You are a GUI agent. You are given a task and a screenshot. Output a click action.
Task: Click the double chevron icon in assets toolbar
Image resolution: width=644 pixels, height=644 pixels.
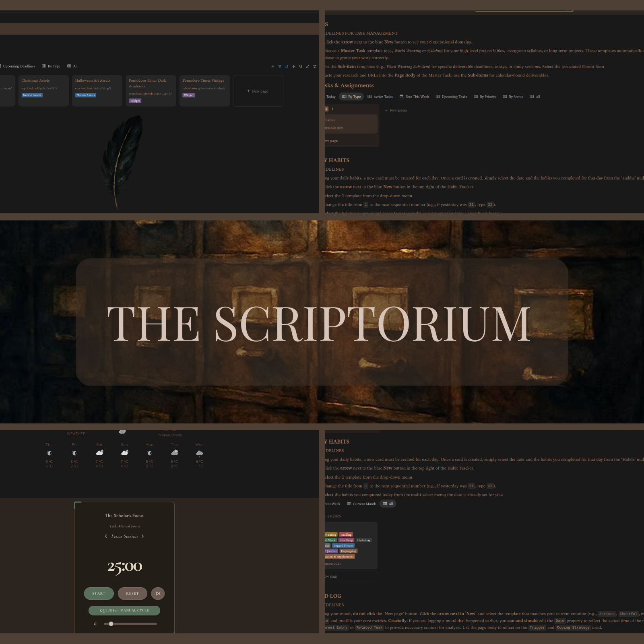272,66
